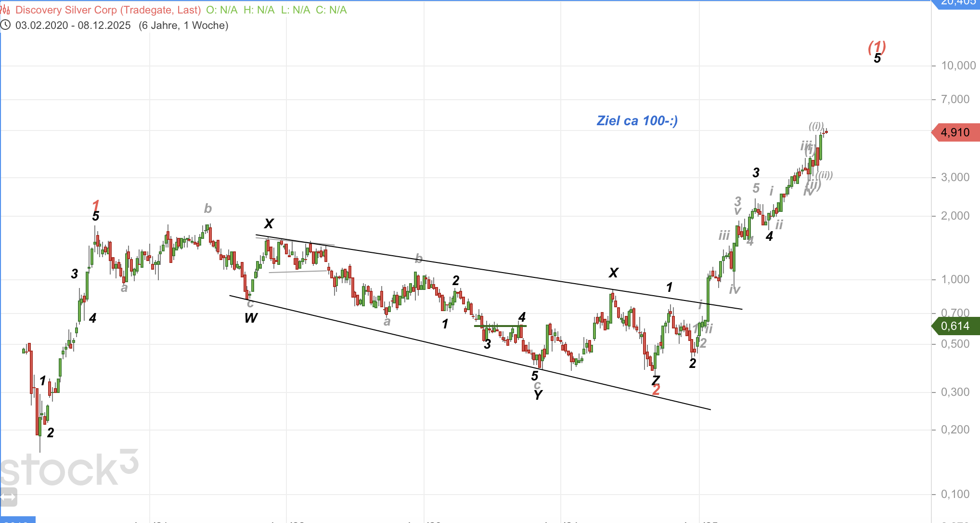This screenshot has width=980, height=523.
Task: Click the black Z wave label
Action: click(x=655, y=380)
